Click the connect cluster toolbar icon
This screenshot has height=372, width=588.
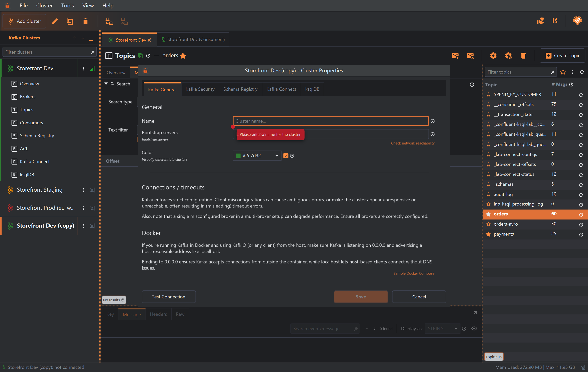click(109, 21)
